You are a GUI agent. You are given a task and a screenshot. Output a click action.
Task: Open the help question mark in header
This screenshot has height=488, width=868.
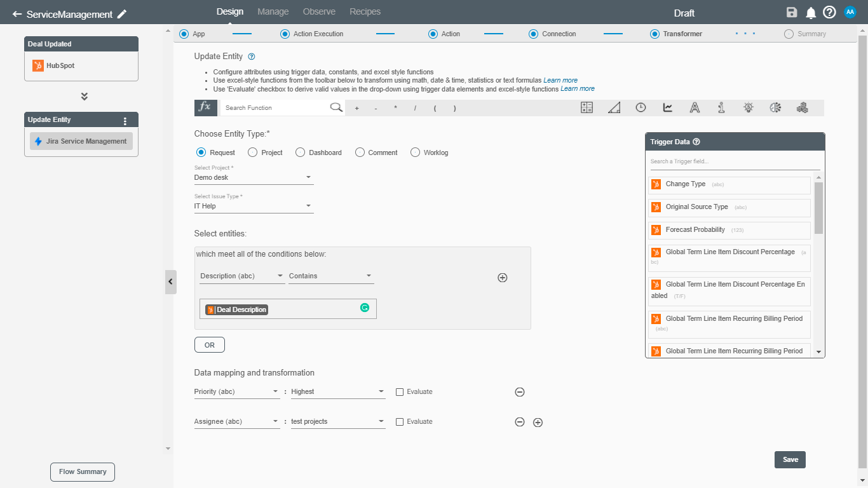click(x=829, y=13)
